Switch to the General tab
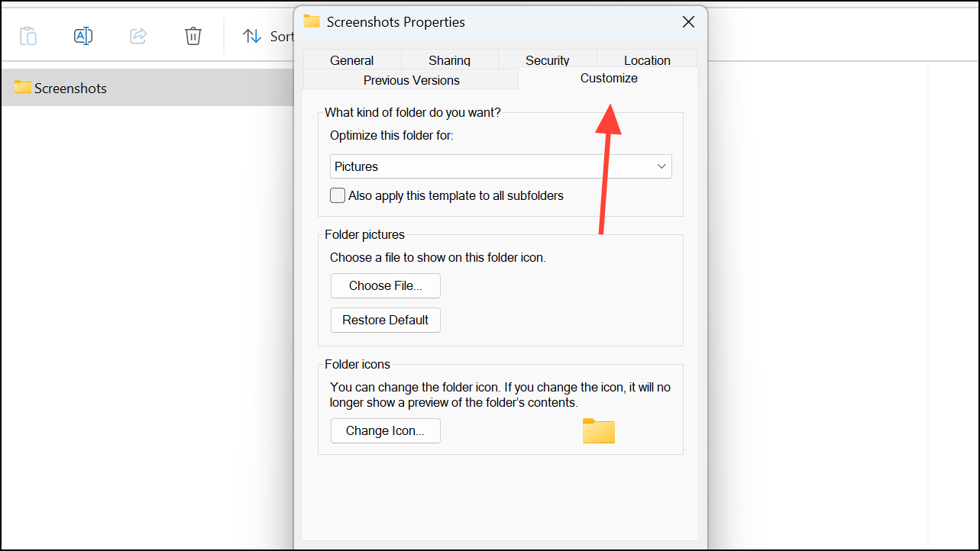980x551 pixels. coord(351,60)
